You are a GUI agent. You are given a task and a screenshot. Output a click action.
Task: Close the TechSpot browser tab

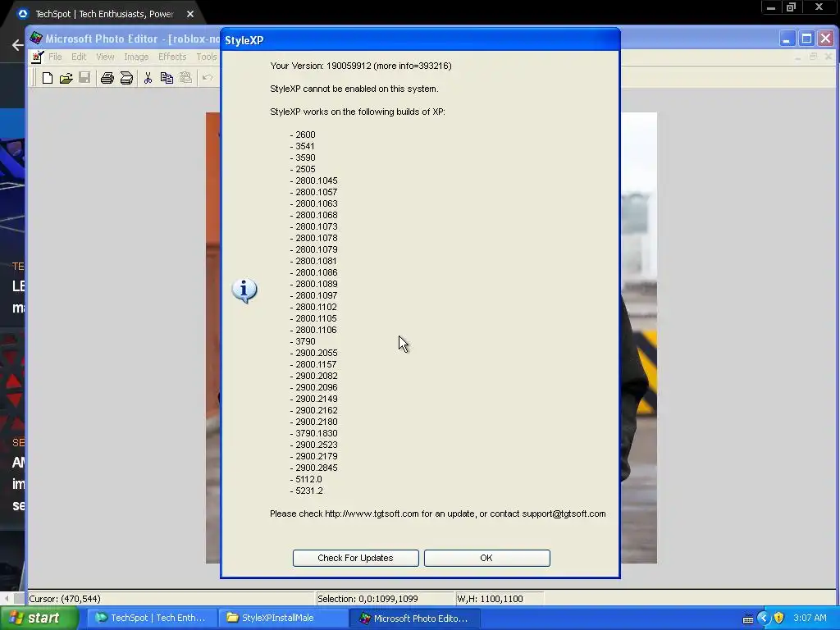(190, 14)
